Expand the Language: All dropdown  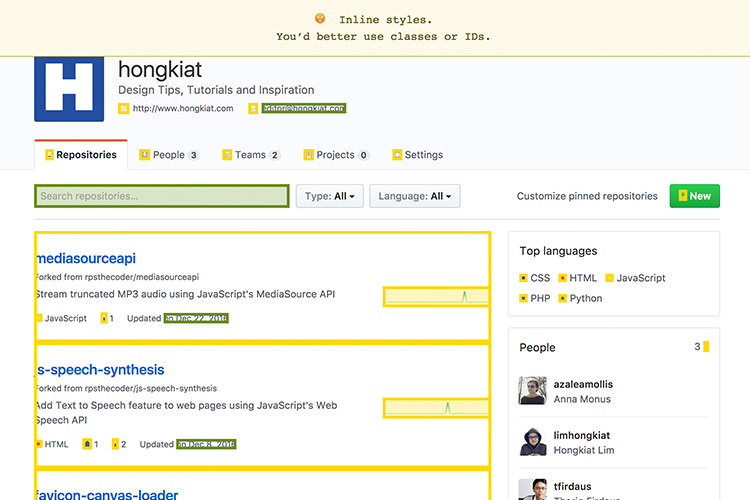coord(415,196)
